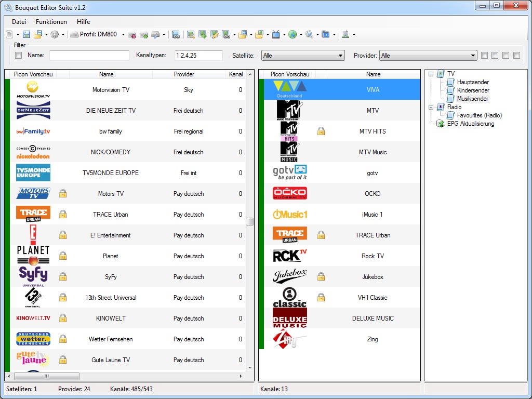Click the Kanaltypen field showing 1,2,4,25
The image size is (532, 399).
pyautogui.click(x=198, y=56)
